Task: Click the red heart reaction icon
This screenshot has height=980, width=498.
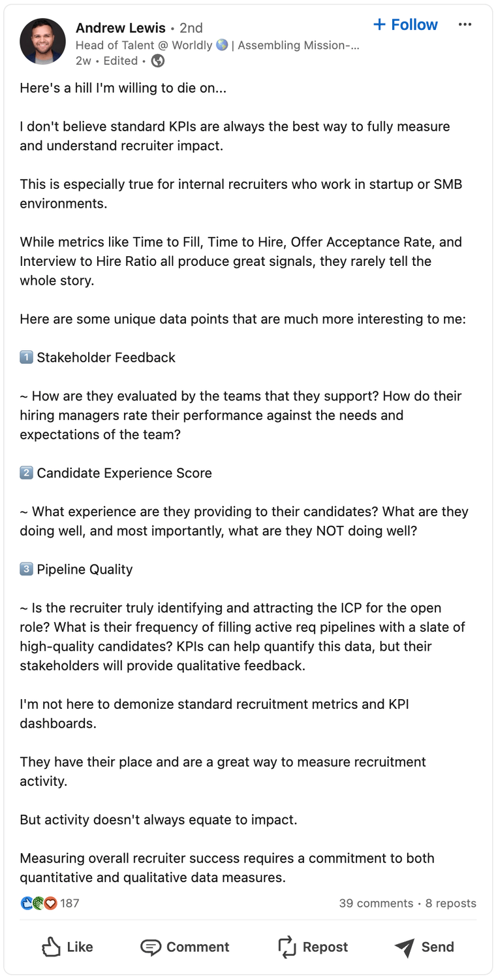Action: point(51,904)
